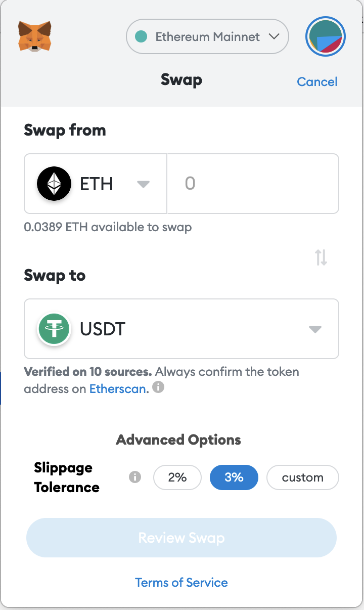Select 2% slippage tolerance
This screenshot has height=610, width=364.
point(177,477)
